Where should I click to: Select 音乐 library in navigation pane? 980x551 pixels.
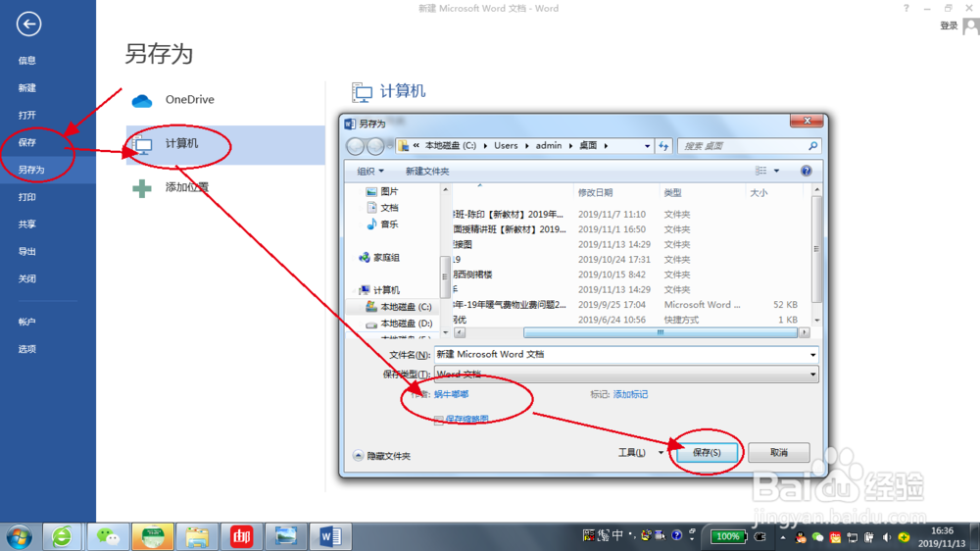tap(381, 224)
